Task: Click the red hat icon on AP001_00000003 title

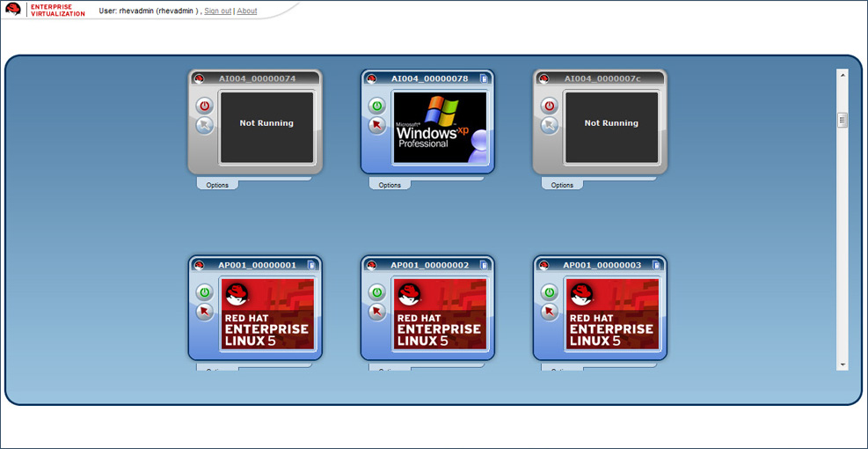Action: coord(544,266)
